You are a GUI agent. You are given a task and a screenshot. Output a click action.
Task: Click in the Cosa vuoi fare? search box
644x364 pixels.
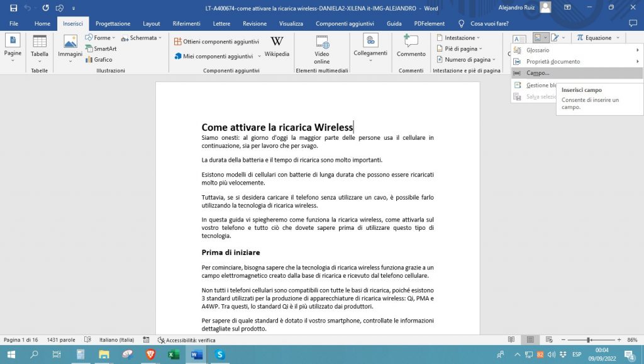click(x=489, y=23)
